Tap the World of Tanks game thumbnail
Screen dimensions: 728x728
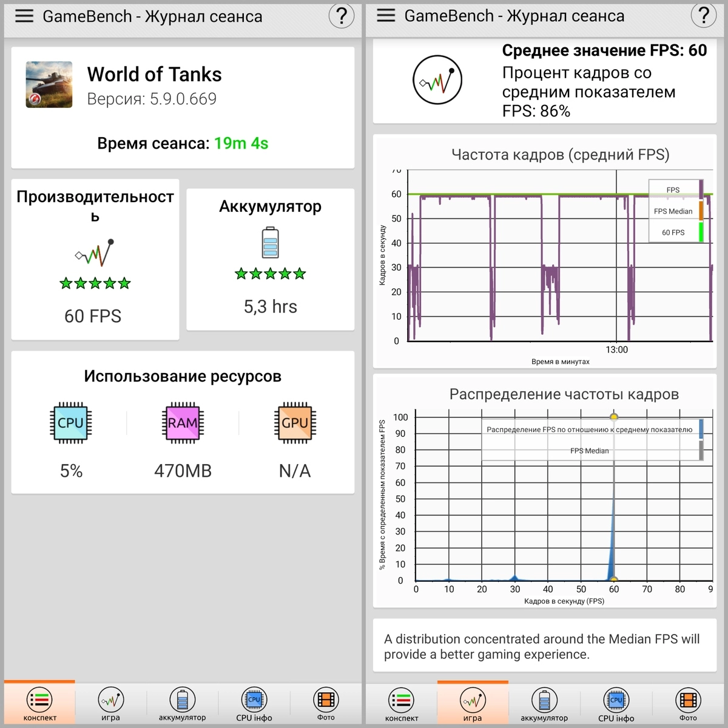tap(49, 85)
